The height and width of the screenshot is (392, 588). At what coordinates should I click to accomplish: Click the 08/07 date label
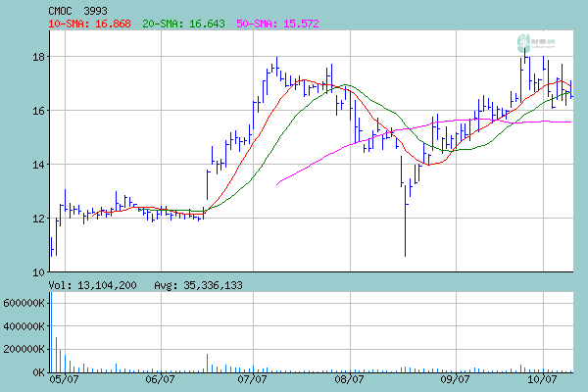pyautogui.click(x=350, y=378)
